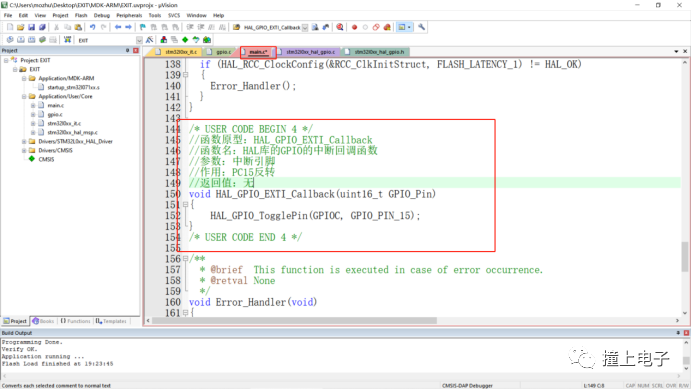Click the Open file icon
692x389 pixels.
[20, 27]
